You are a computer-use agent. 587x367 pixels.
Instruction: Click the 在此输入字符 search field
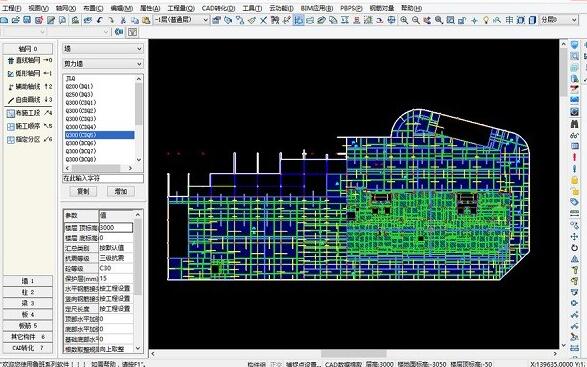coord(103,178)
